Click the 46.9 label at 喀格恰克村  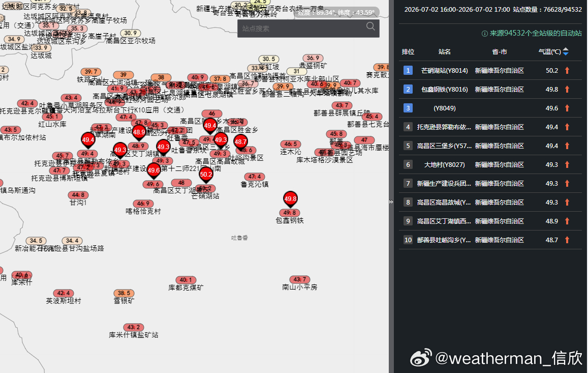[x=143, y=203]
